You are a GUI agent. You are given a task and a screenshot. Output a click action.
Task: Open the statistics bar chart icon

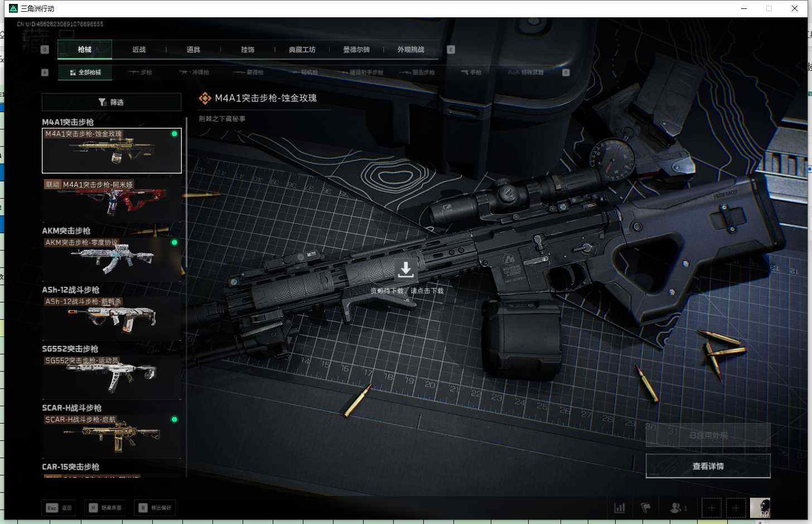(620, 508)
